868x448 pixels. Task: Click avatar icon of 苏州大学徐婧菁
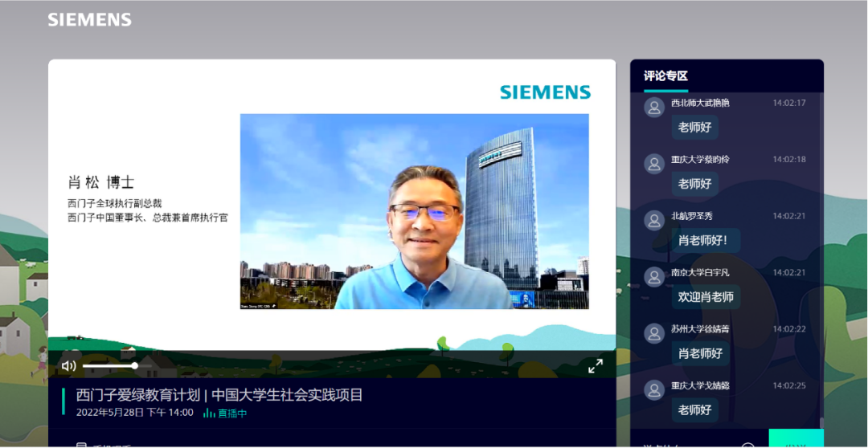coord(653,333)
